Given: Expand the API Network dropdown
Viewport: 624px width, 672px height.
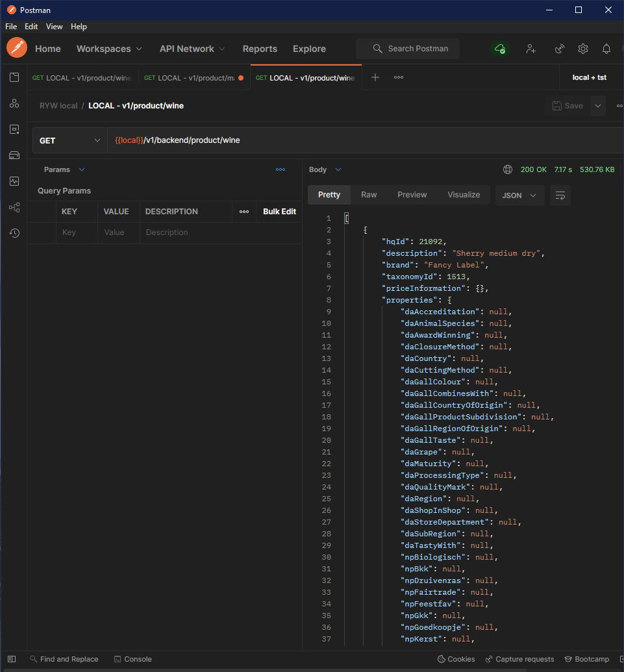Looking at the screenshot, I should click(192, 49).
